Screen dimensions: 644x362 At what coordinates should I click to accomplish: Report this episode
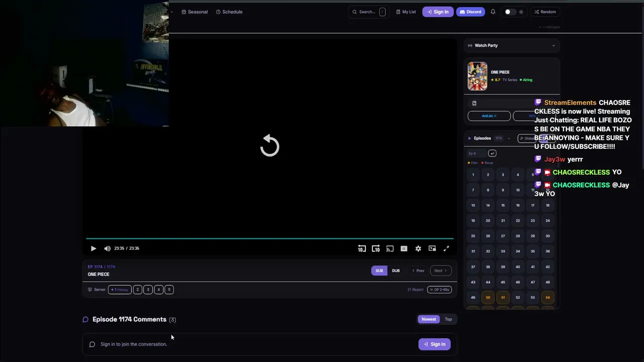pyautogui.click(x=416, y=290)
